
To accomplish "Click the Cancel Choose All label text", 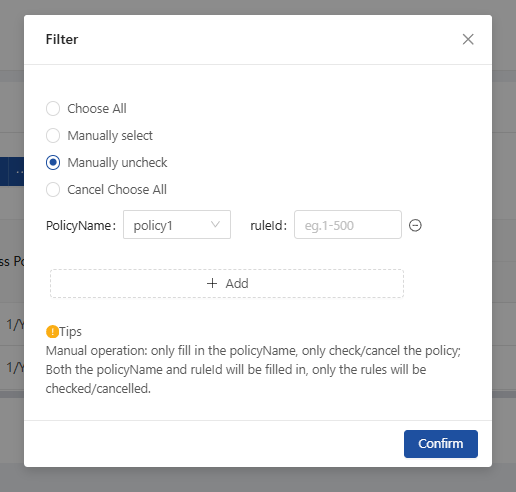I will click(117, 190).
